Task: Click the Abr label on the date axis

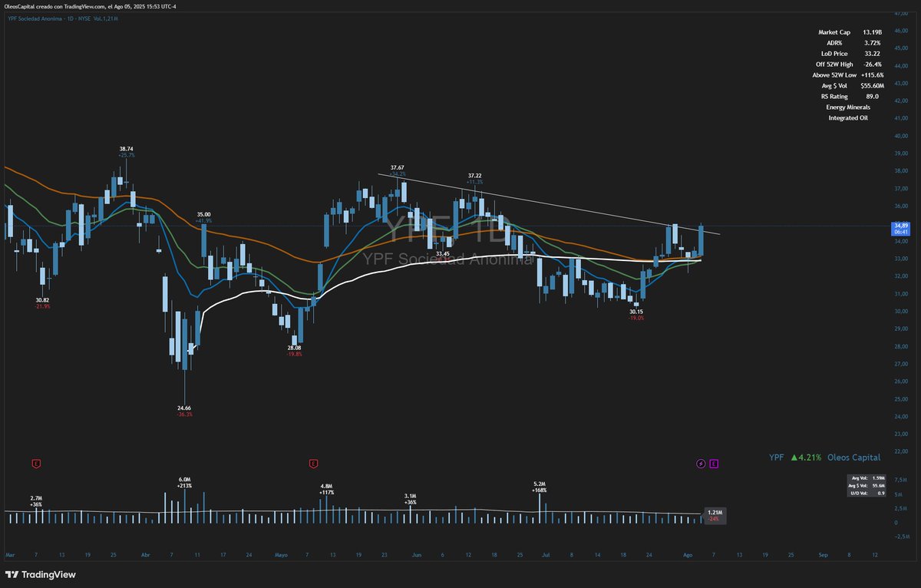Action: (x=146, y=553)
